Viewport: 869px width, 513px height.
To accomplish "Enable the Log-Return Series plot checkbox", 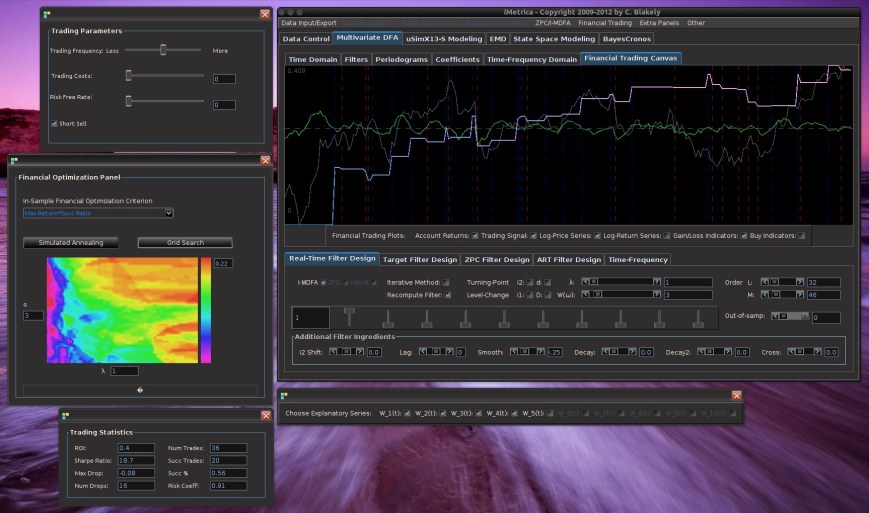I will 668,236.
